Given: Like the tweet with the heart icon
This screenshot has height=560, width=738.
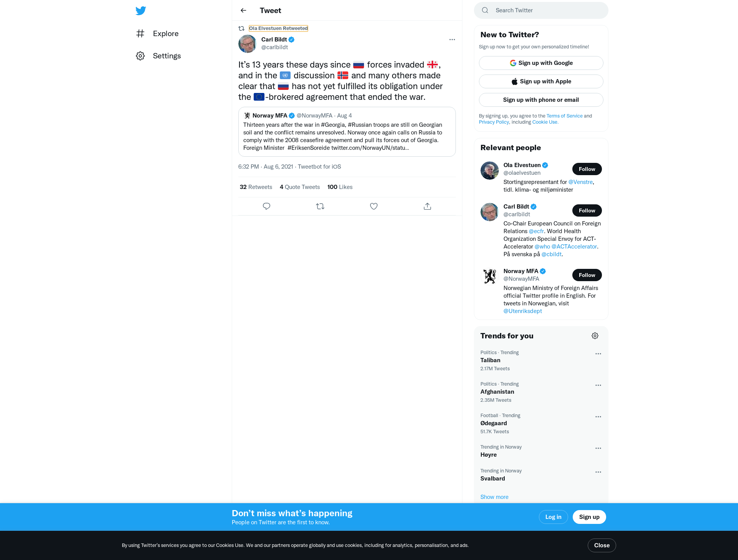Looking at the screenshot, I should (x=374, y=206).
